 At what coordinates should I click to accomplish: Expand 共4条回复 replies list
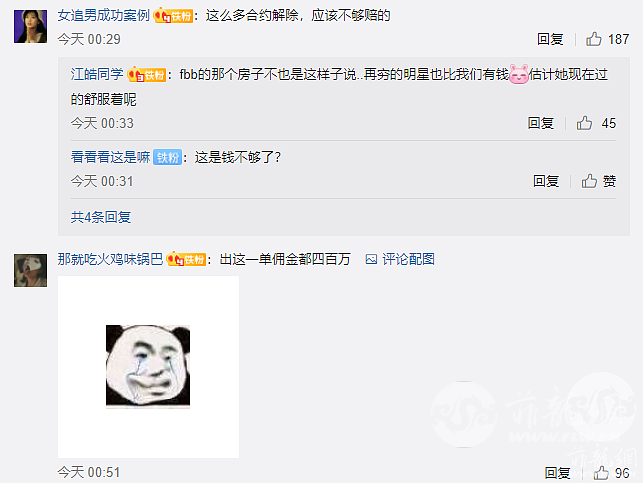point(101,217)
